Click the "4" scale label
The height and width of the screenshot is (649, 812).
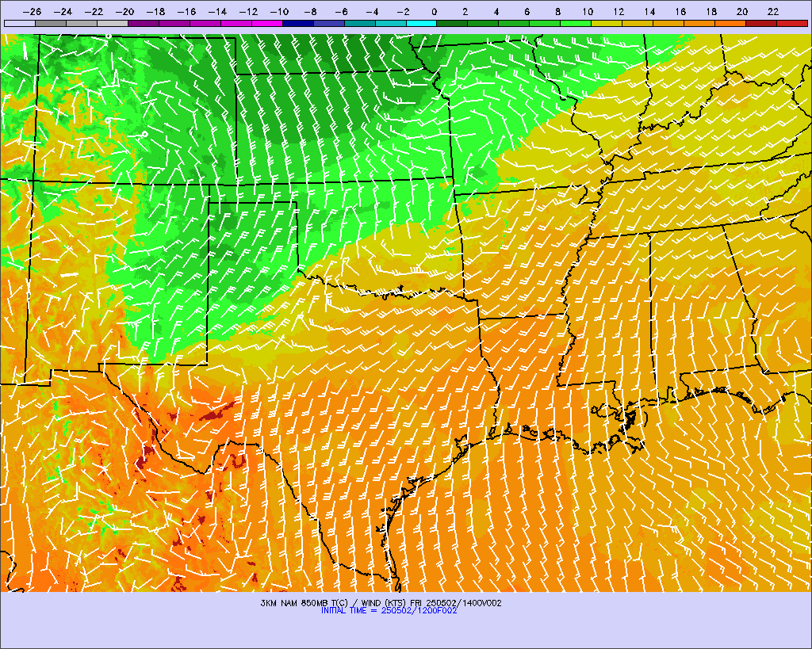pos(496,11)
